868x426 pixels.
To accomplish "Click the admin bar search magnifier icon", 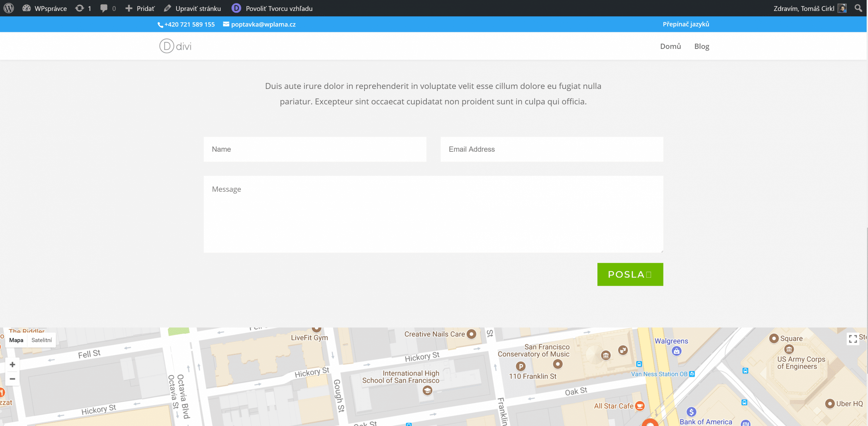I will click(x=858, y=8).
